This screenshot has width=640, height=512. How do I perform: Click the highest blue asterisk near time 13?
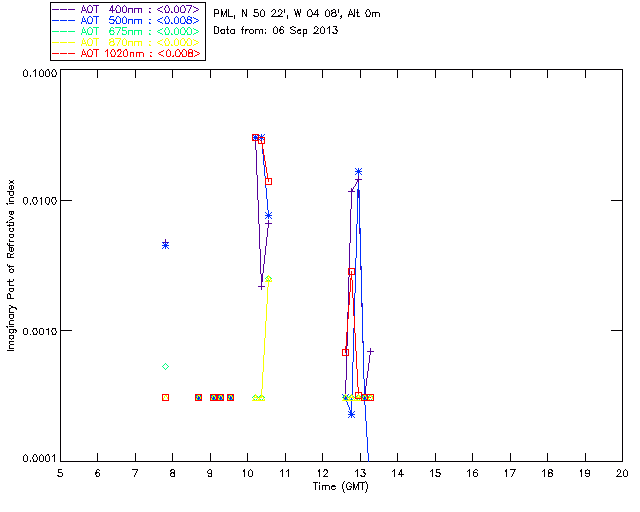point(358,171)
